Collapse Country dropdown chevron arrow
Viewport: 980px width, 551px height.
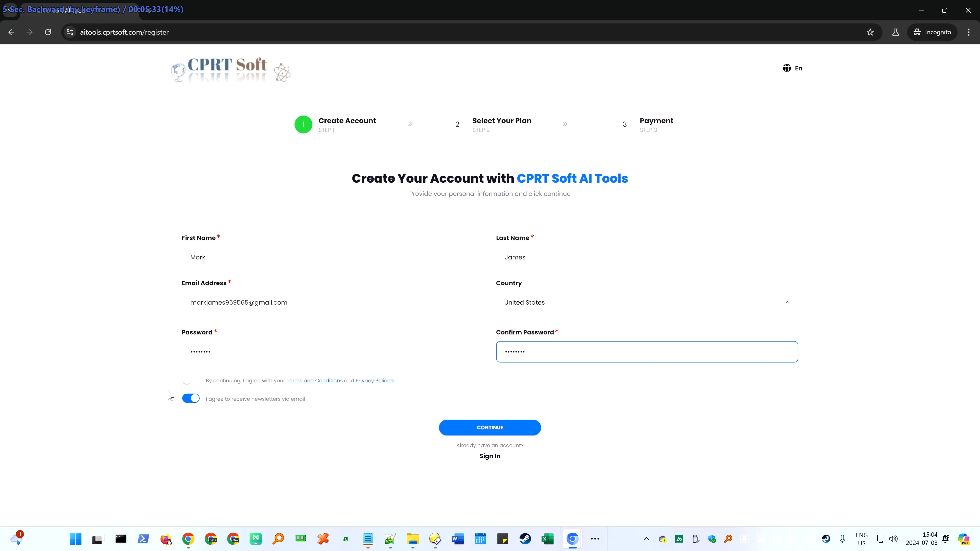point(788,302)
